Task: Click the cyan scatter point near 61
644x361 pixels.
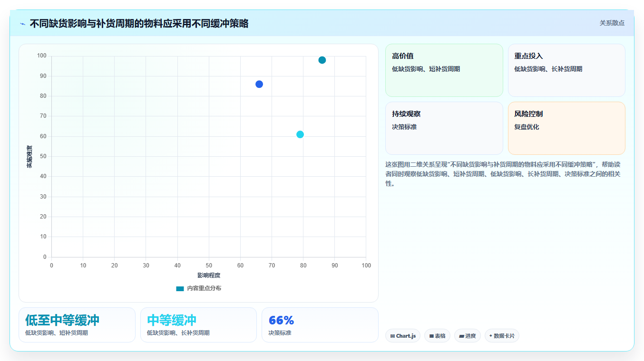Action: [x=300, y=134]
